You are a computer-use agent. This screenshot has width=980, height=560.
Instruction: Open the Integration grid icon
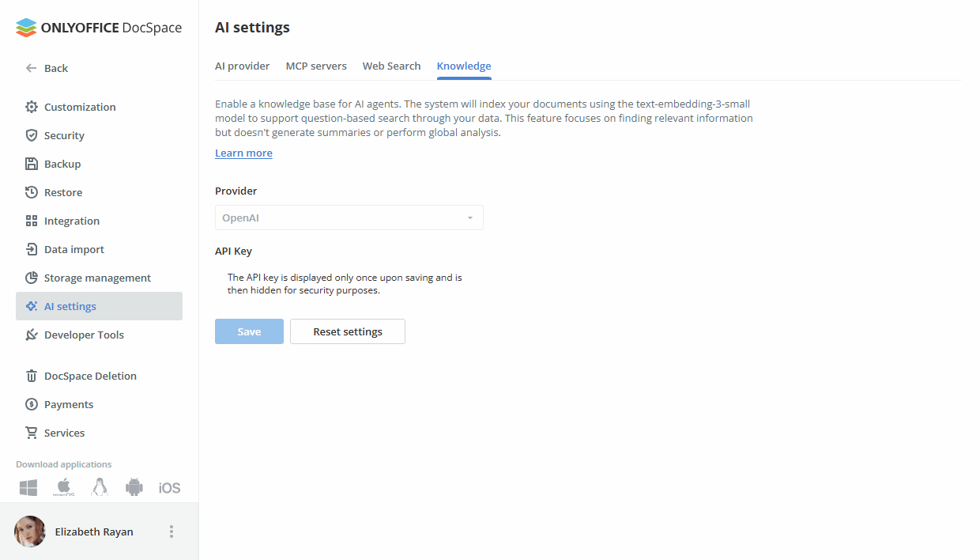click(31, 221)
